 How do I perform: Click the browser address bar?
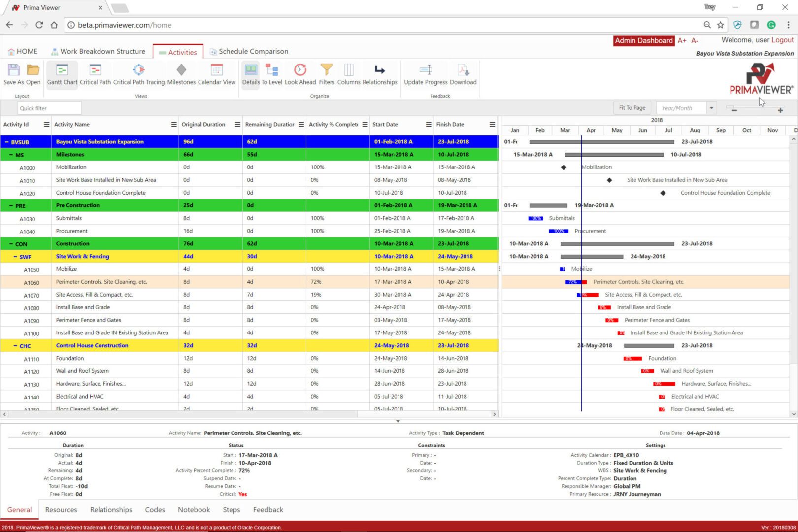(384, 25)
